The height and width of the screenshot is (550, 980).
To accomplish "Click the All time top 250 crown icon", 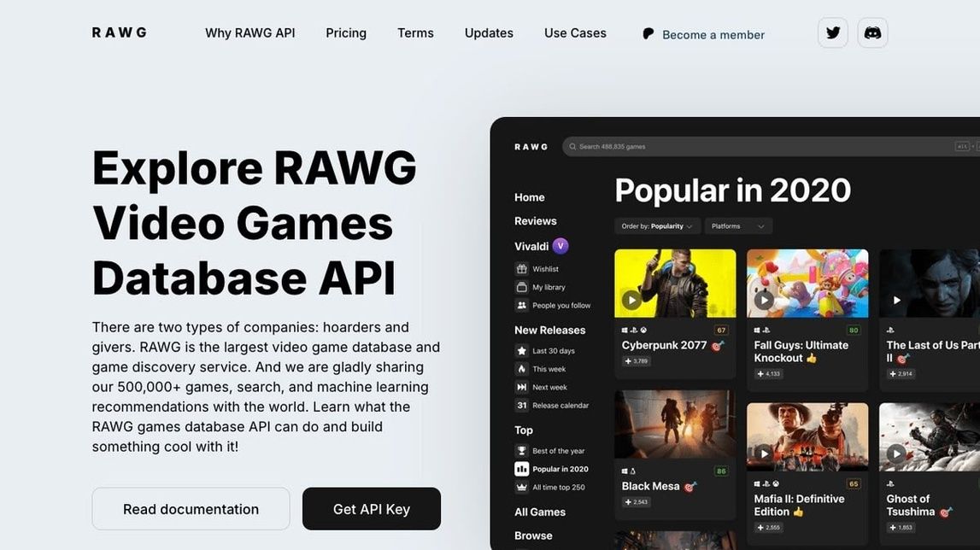I will [521, 487].
